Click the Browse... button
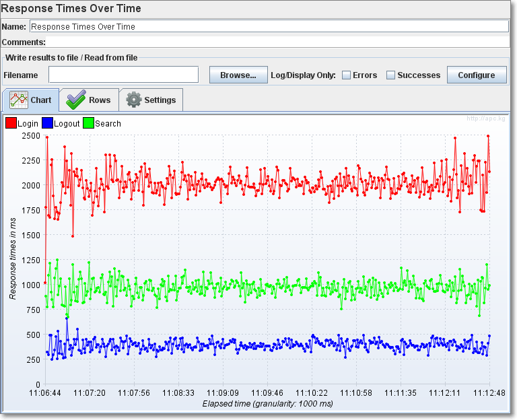The image size is (517, 420). coord(238,75)
